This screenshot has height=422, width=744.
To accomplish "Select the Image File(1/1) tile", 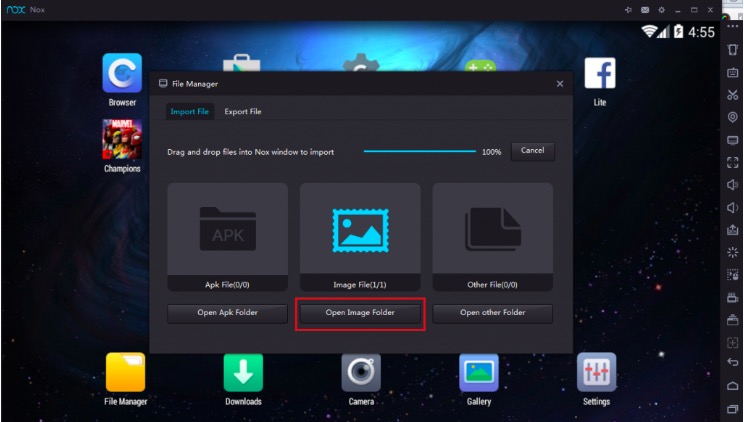I will tap(360, 237).
